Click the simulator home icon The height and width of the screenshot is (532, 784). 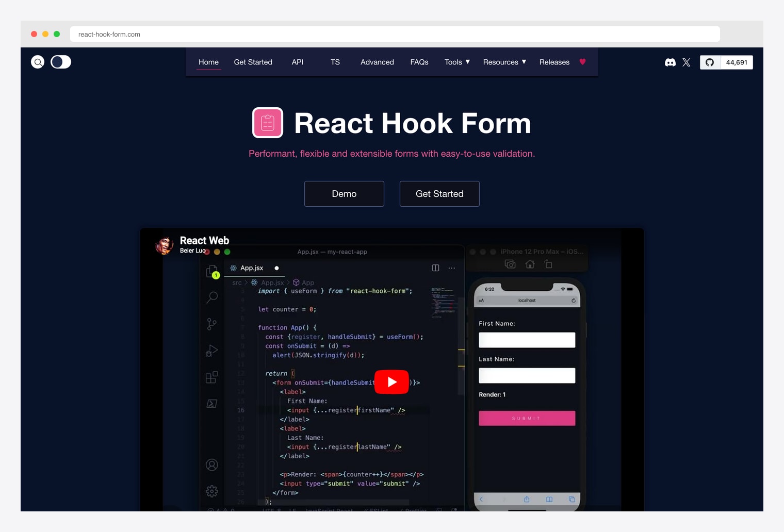pyautogui.click(x=530, y=264)
